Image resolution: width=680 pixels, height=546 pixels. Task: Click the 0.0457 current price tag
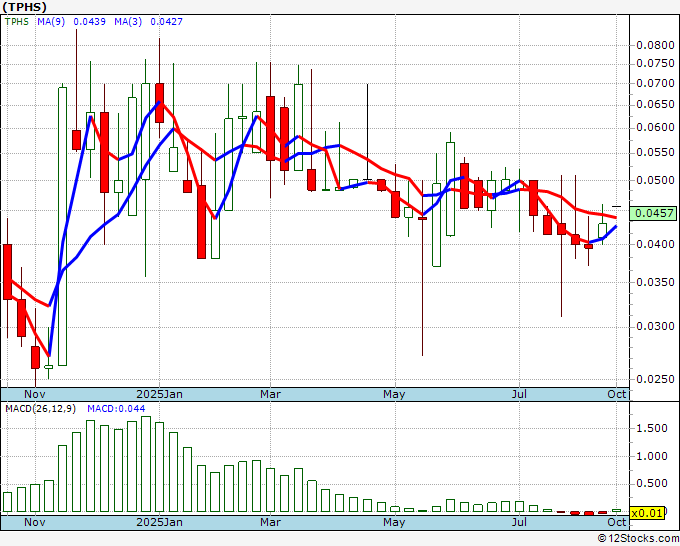[x=656, y=213]
